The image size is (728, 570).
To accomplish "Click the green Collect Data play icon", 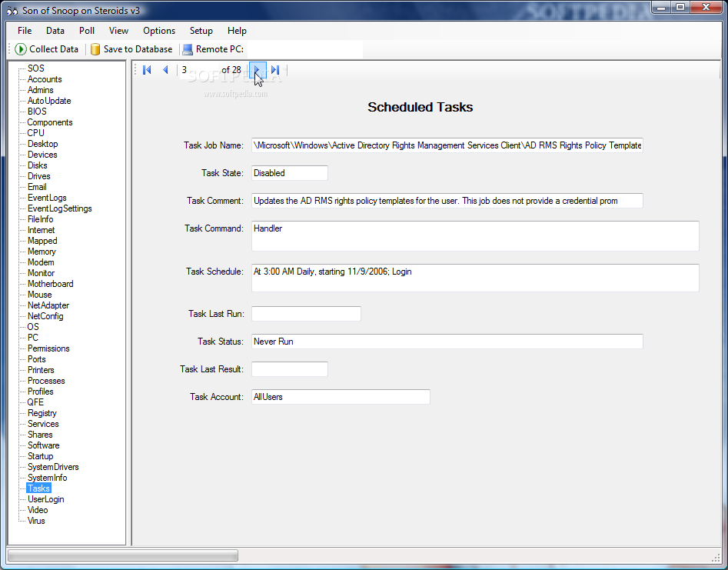I will (x=21, y=49).
